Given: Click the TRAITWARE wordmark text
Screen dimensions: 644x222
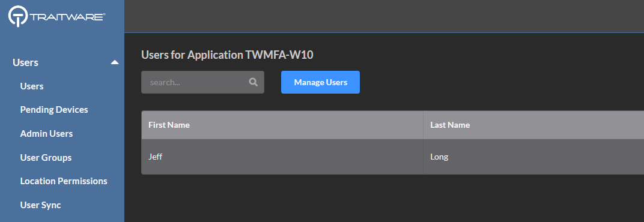Looking at the screenshot, I should [x=67, y=17].
